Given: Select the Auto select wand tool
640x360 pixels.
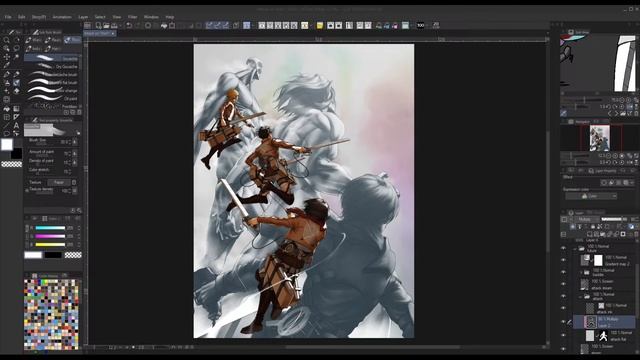Looking at the screenshot, I should point(16,57).
